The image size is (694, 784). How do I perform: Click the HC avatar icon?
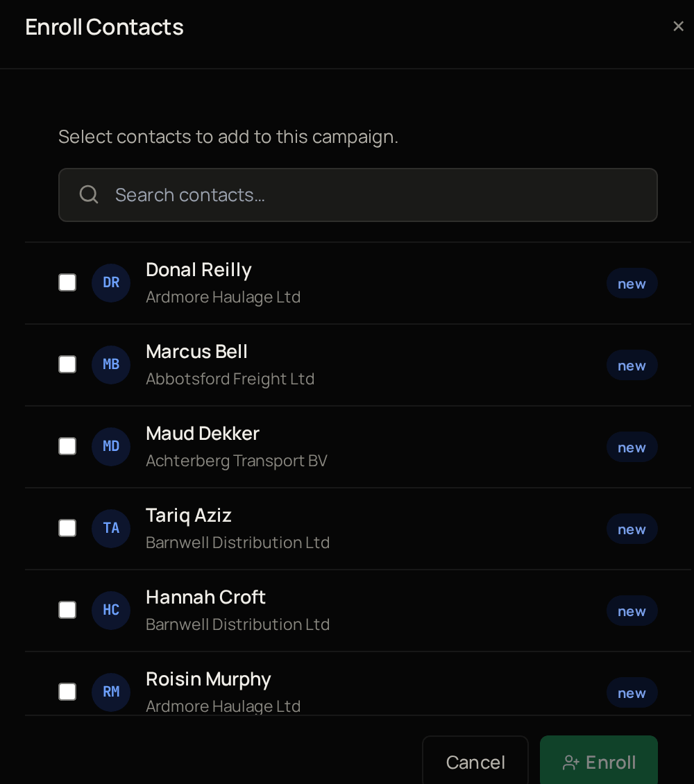[x=111, y=610]
